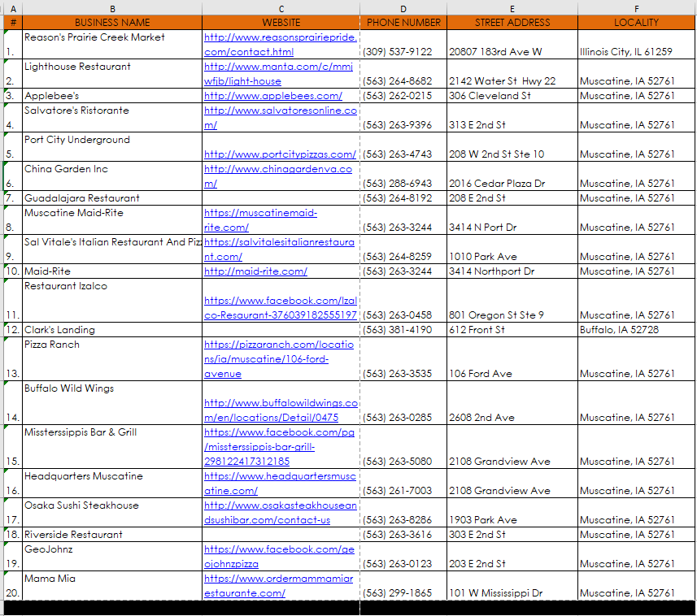The image size is (697, 616).
Task: Select the empty website cell for Guadalajara Restaurant
Action: tap(281, 198)
